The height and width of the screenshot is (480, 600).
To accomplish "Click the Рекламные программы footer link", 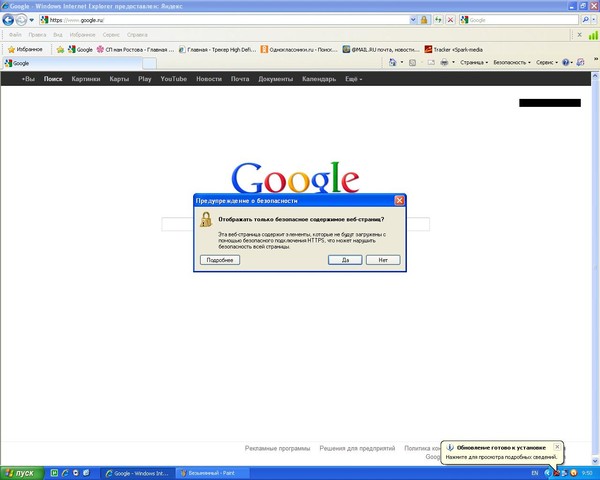I will coord(277,448).
